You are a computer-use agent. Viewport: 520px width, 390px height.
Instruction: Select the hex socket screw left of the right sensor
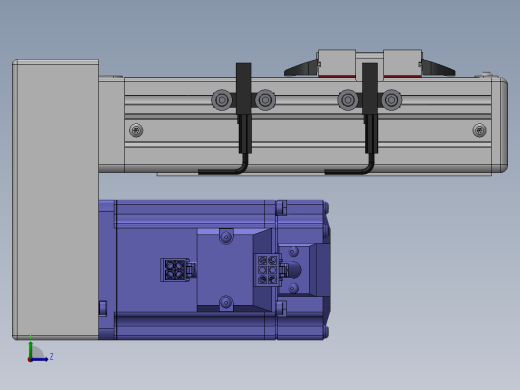pyautogui.click(x=348, y=100)
